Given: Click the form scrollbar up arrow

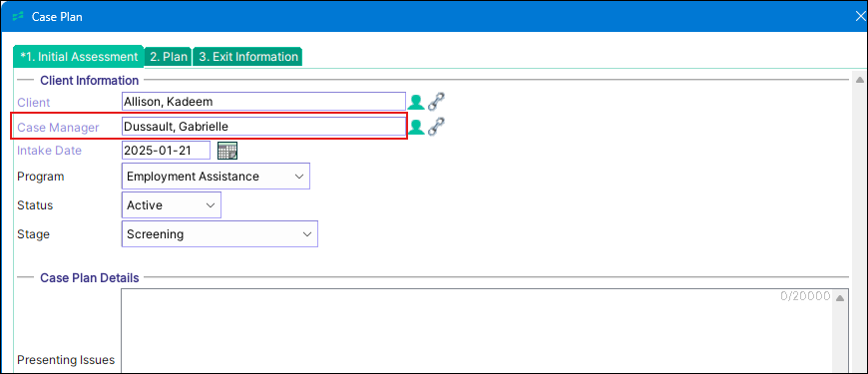Looking at the screenshot, I should tap(859, 80).
